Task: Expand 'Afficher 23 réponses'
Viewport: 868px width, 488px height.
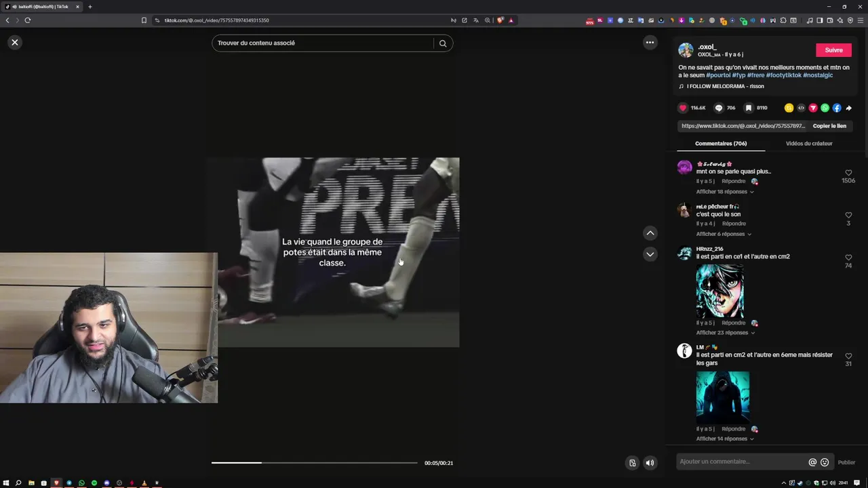Action: tap(726, 333)
